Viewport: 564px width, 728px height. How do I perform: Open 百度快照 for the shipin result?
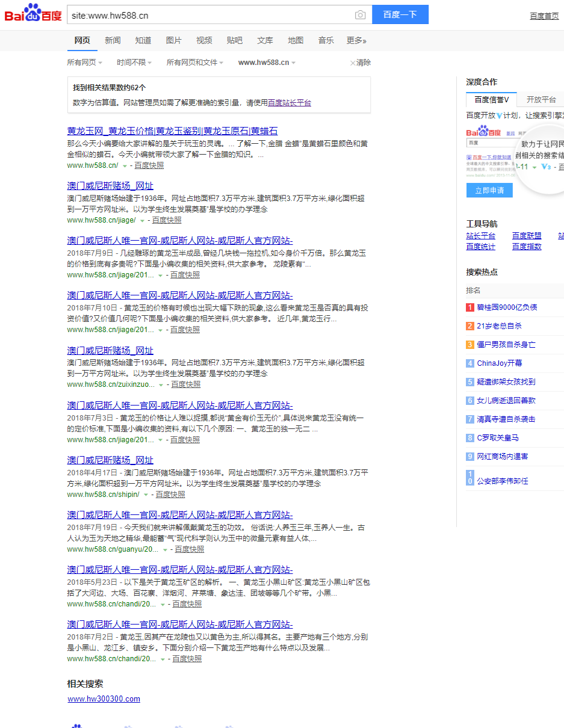click(170, 495)
